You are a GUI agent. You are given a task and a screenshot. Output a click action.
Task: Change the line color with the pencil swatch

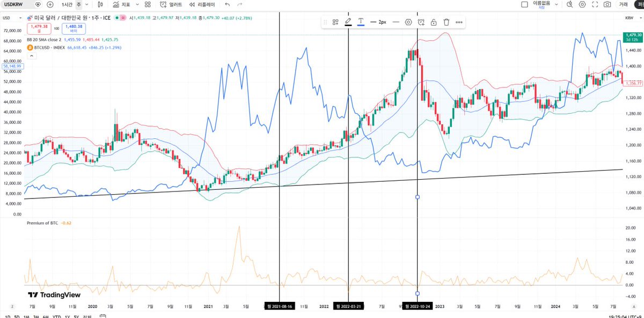pyautogui.click(x=348, y=23)
